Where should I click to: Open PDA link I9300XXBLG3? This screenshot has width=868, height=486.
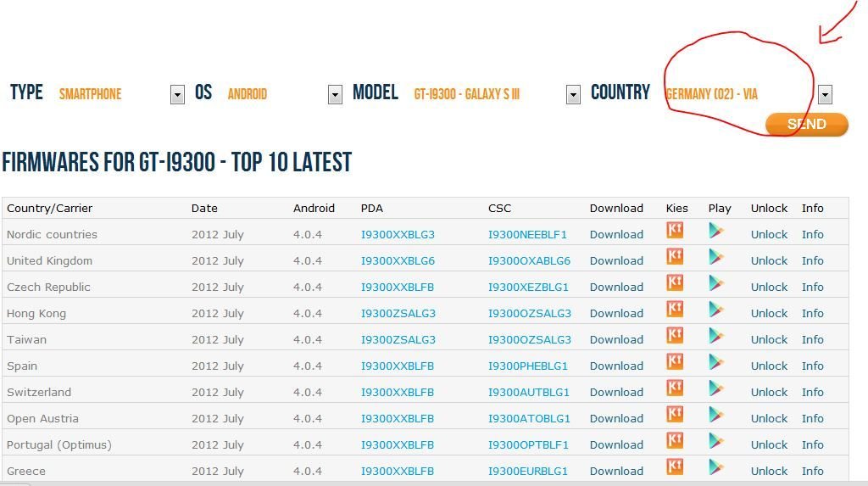click(398, 234)
